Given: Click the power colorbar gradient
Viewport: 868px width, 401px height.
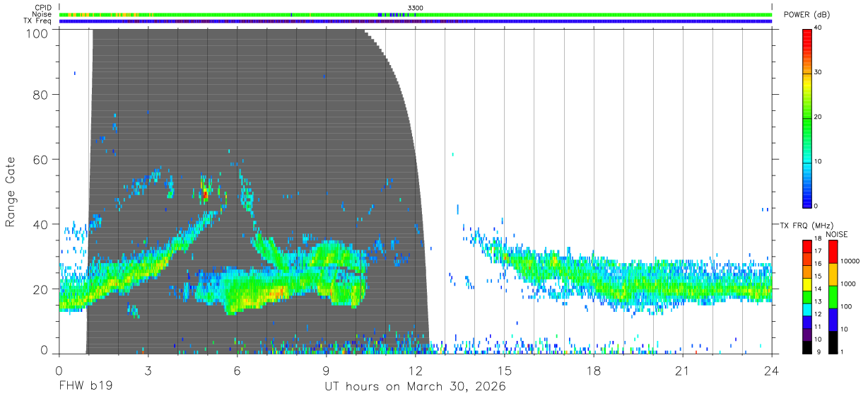Looking at the screenshot, I should coord(807,118).
